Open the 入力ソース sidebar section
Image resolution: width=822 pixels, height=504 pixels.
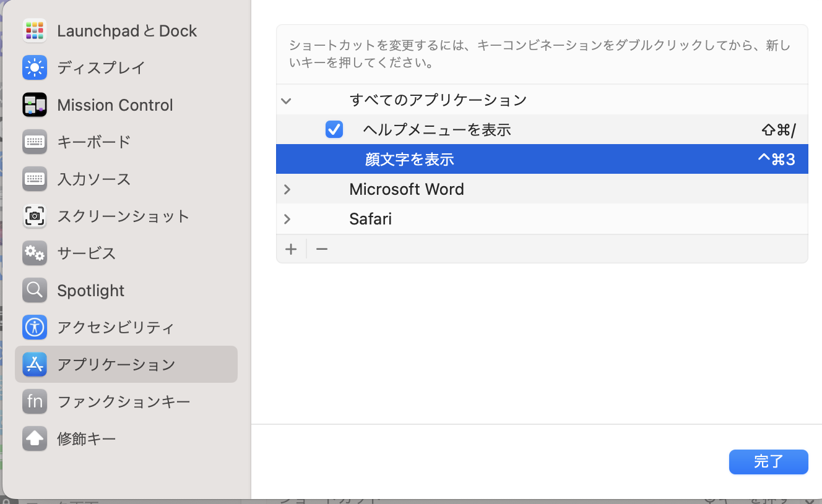pos(93,179)
